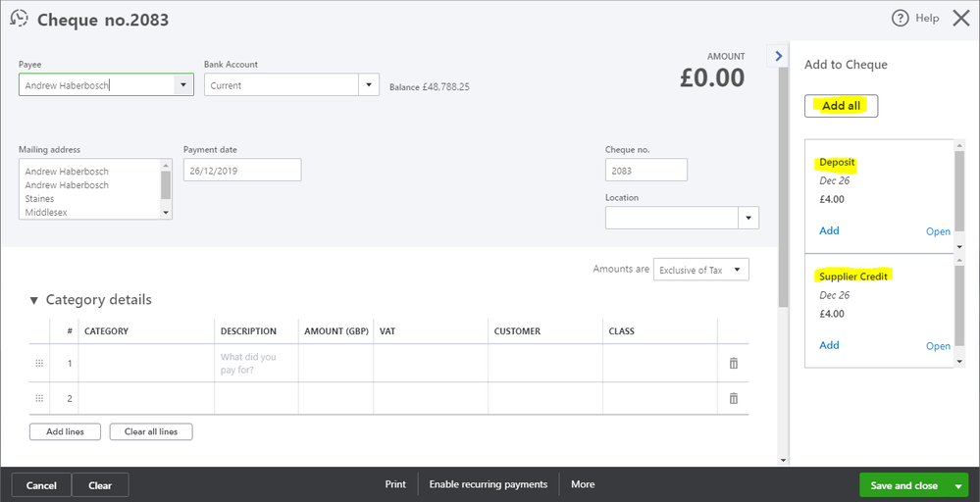Open the Payee dropdown list
Viewport: 980px width, 502px height.
click(183, 85)
